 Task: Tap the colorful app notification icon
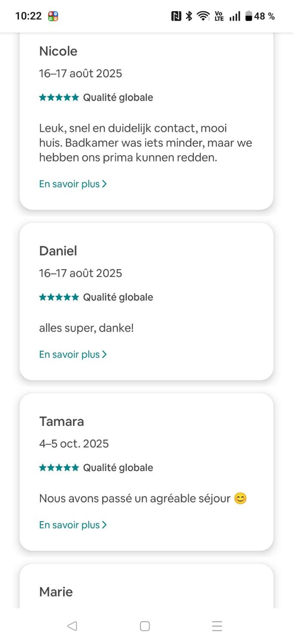click(x=53, y=16)
